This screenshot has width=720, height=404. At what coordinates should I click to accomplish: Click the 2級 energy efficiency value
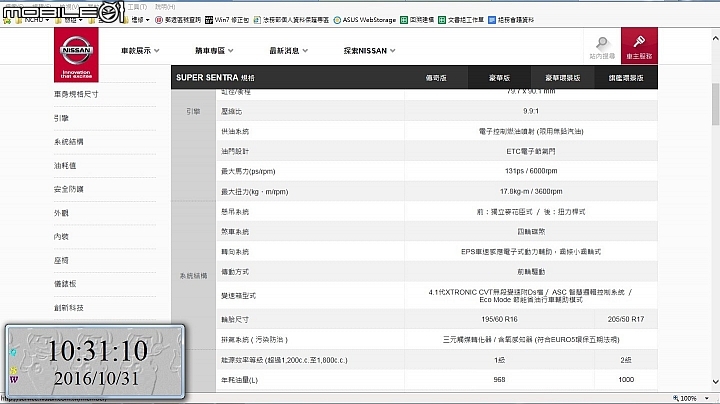coord(626,360)
